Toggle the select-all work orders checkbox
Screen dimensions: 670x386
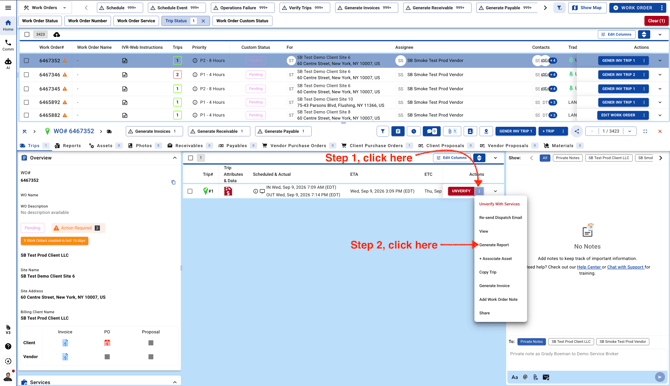tap(27, 34)
